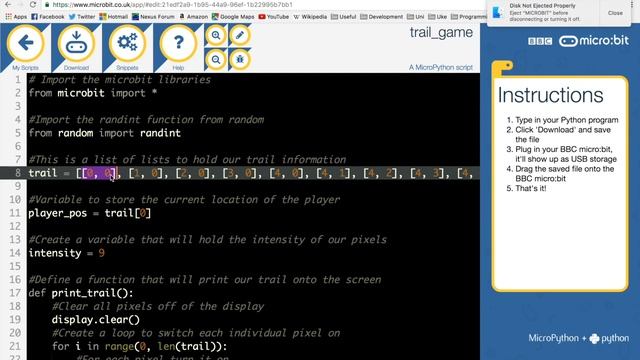
Task: Open the Help question mark button
Action: (x=178, y=43)
